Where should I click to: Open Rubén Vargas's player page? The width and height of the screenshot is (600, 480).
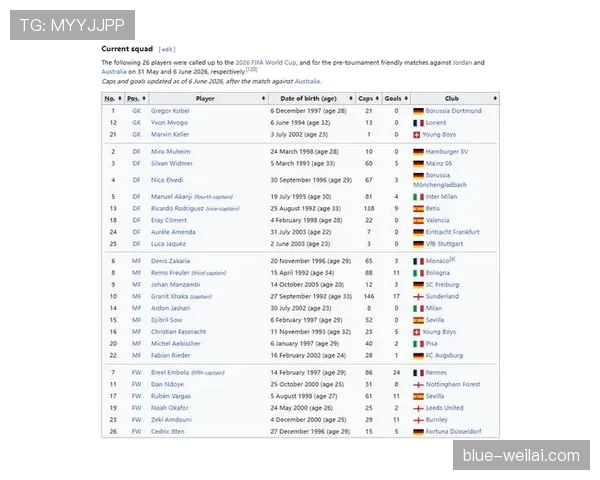click(x=171, y=396)
